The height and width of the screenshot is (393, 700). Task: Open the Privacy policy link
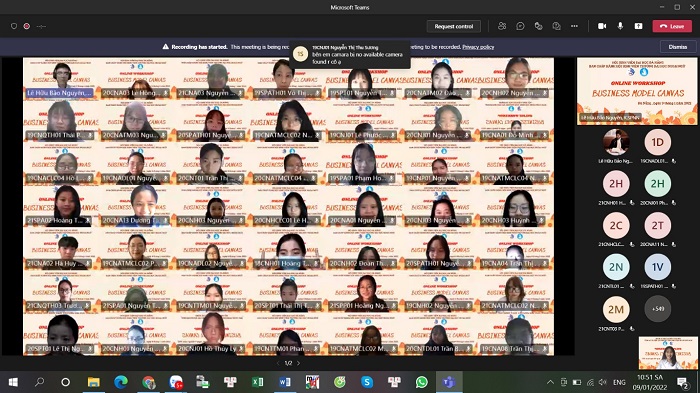[x=478, y=47]
